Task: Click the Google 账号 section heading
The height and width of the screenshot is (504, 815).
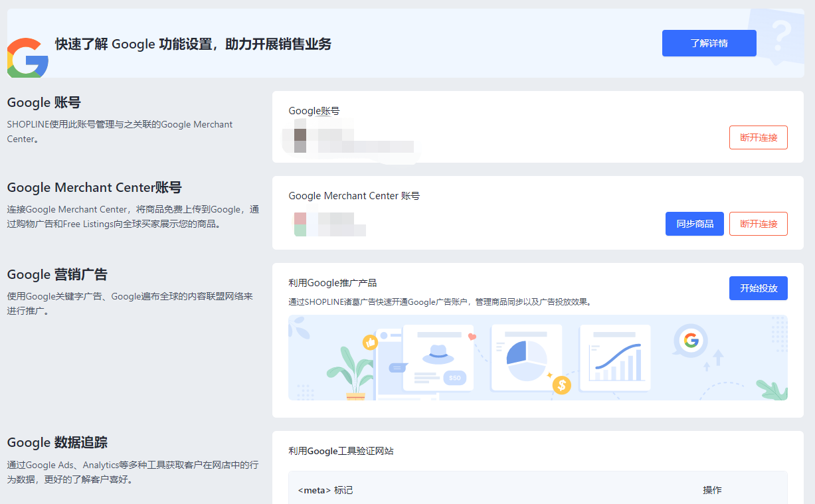Action: (x=43, y=102)
